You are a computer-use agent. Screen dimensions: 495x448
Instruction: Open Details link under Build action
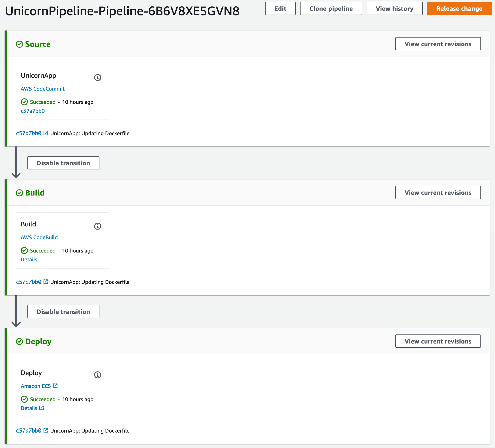pyautogui.click(x=29, y=260)
